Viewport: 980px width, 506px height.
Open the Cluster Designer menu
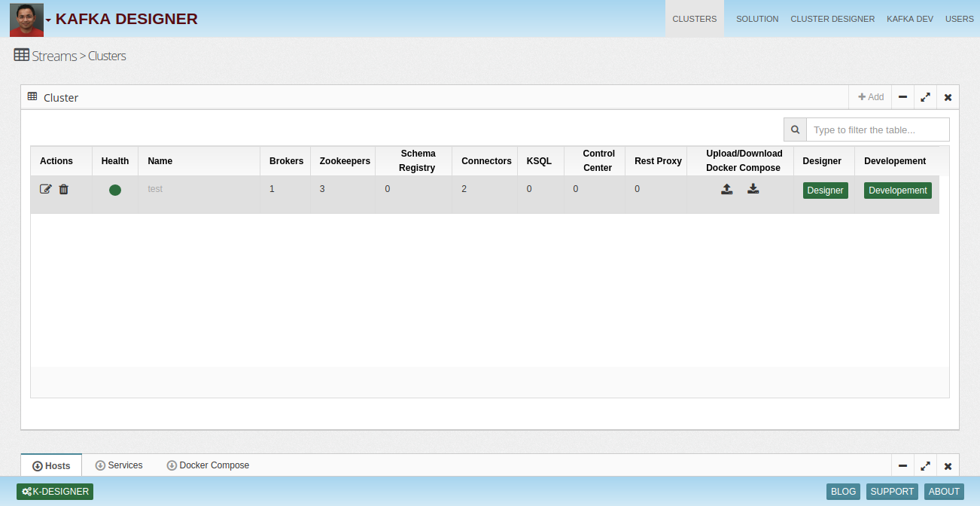832,19
